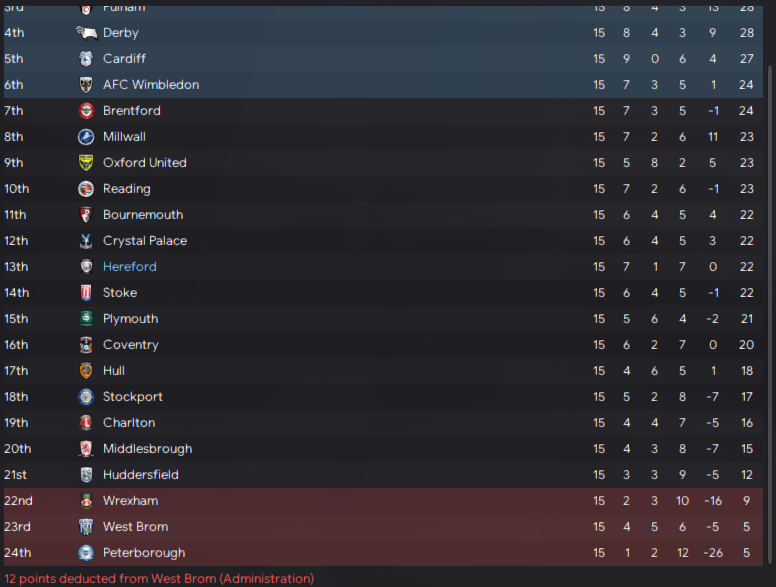Click the Stoke club crest
The image size is (776, 587).
(86, 293)
